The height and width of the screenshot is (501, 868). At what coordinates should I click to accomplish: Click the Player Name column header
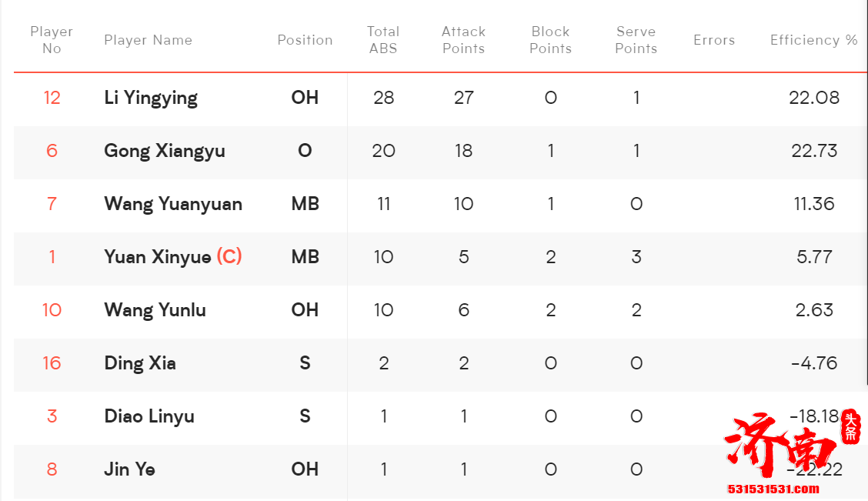click(x=148, y=40)
